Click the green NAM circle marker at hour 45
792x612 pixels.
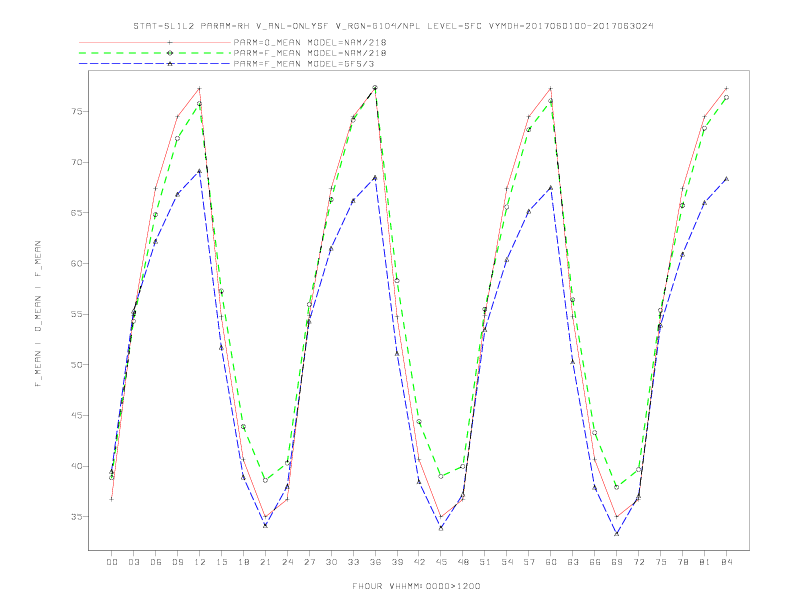[441, 476]
